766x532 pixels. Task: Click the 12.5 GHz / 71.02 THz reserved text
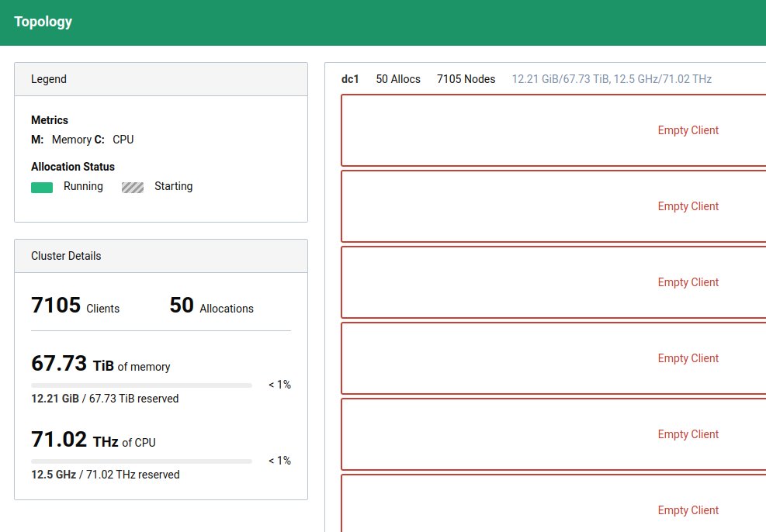click(106, 475)
